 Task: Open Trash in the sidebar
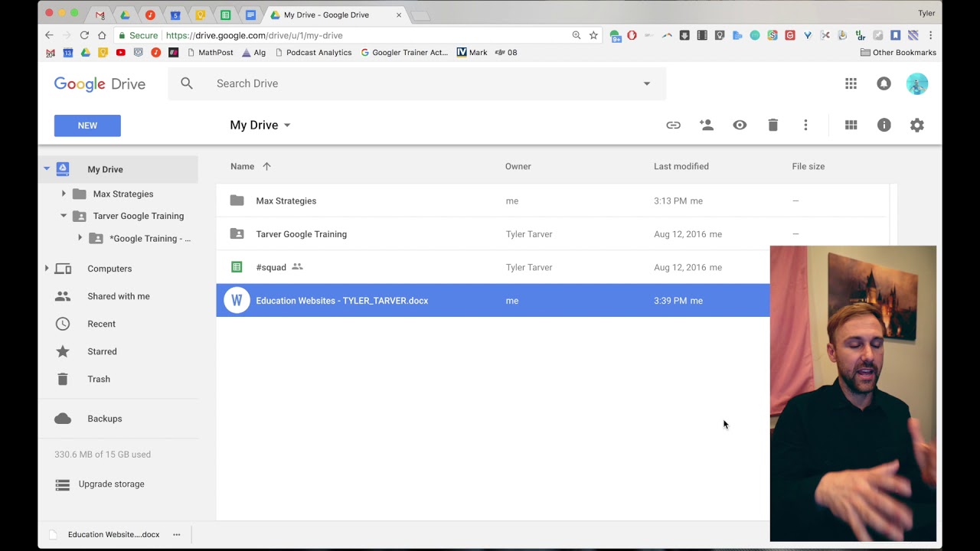(99, 379)
